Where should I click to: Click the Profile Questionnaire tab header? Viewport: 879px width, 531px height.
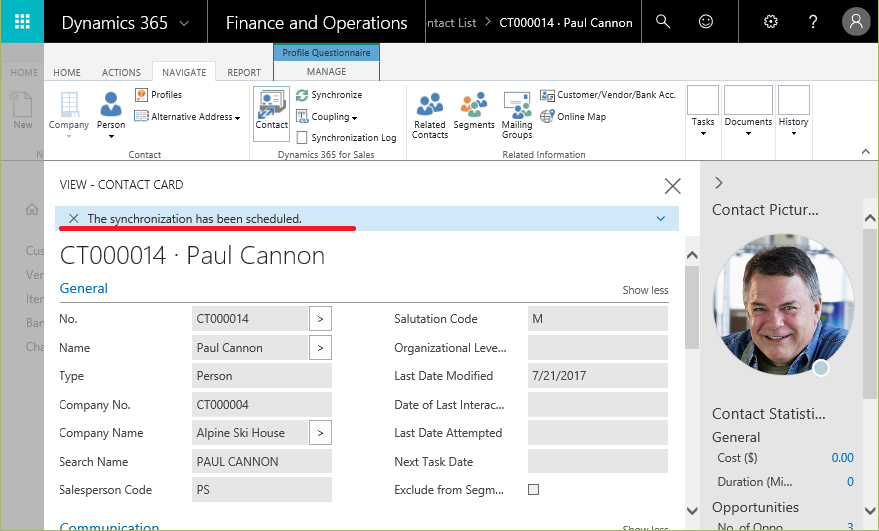326,53
